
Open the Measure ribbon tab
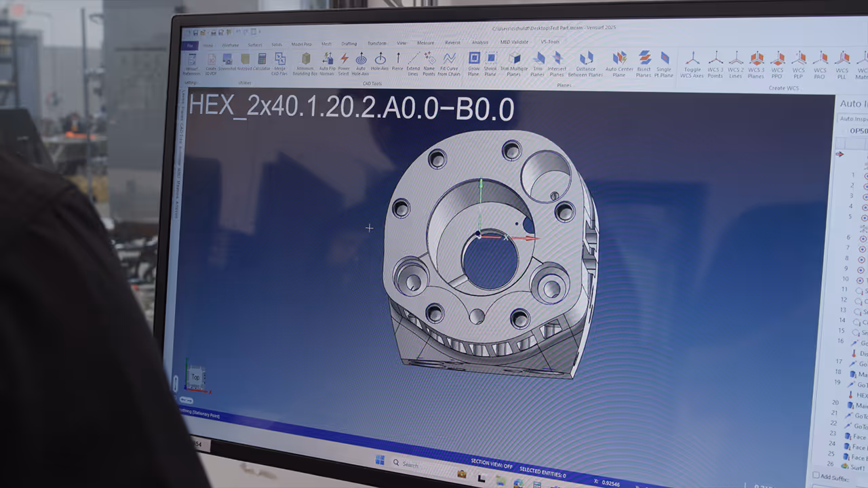pyautogui.click(x=425, y=43)
